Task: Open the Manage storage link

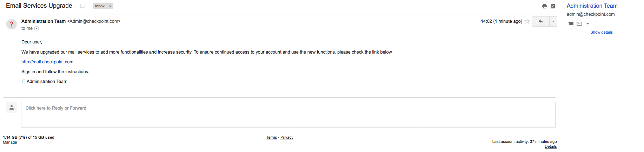Action: coord(10,143)
